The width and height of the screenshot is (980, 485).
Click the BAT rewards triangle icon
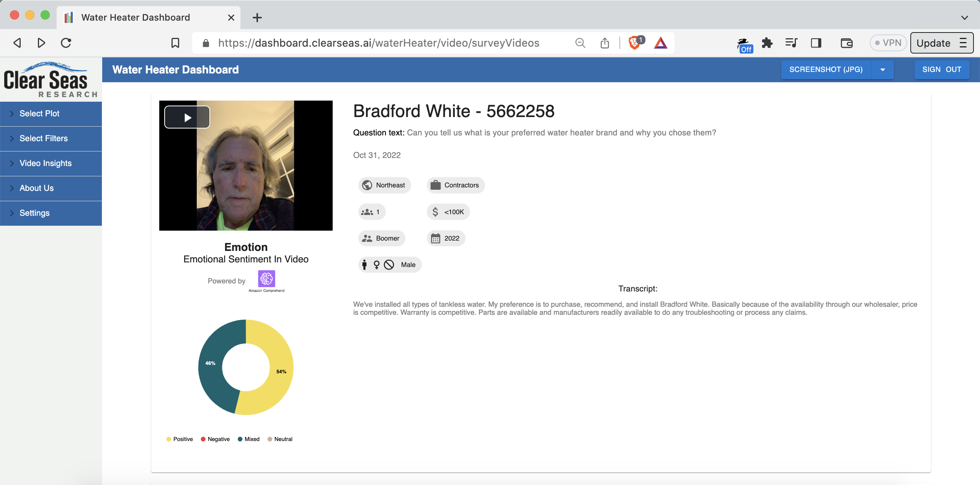[x=661, y=43]
